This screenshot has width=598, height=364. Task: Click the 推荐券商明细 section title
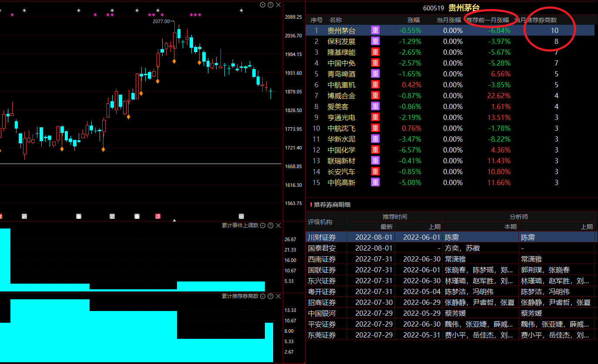pos(332,205)
